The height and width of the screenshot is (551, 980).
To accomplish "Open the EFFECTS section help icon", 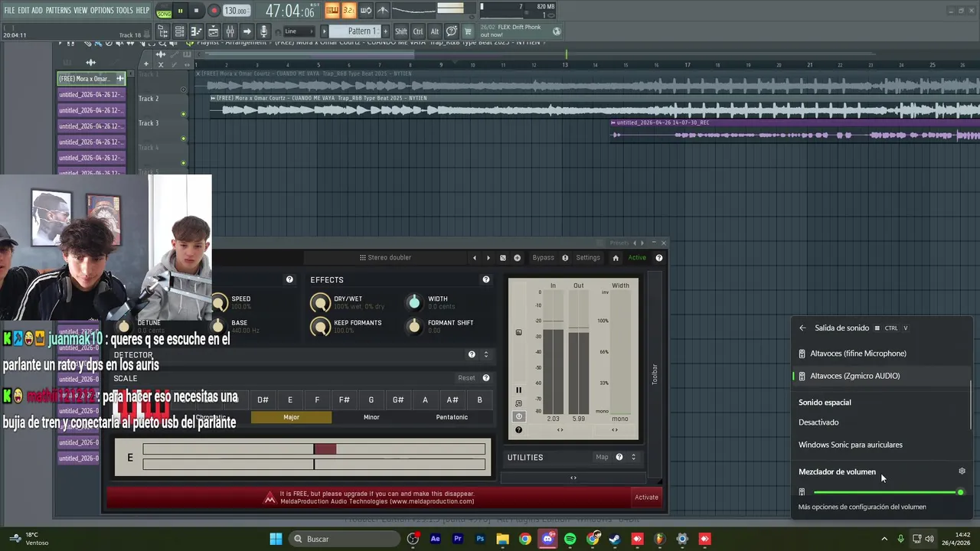I will click(x=485, y=280).
